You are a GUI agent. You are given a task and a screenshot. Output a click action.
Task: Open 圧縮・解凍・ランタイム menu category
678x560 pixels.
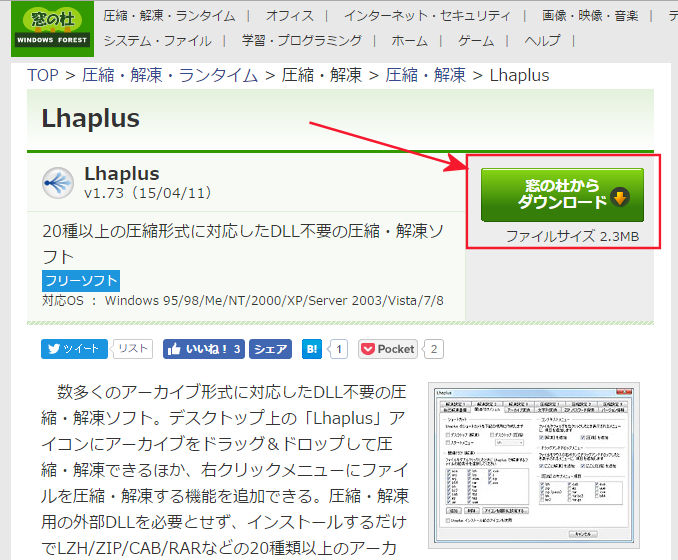[169, 16]
